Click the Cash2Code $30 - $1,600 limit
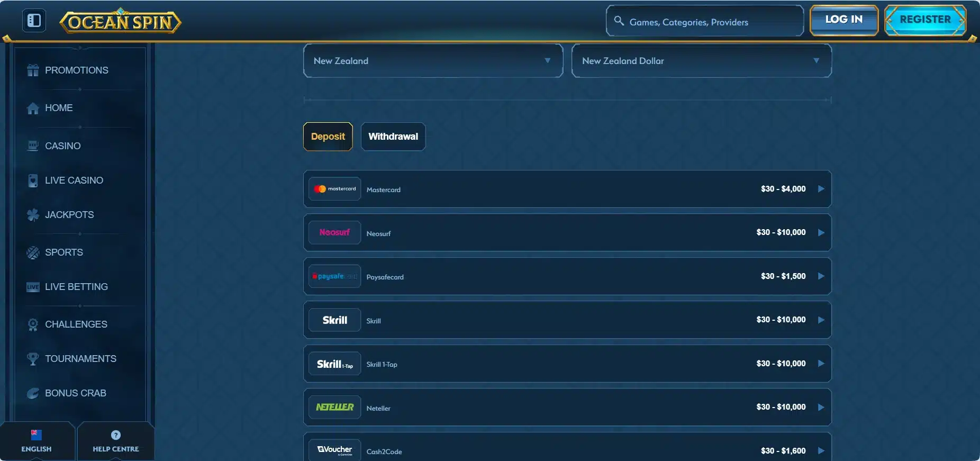 783,451
